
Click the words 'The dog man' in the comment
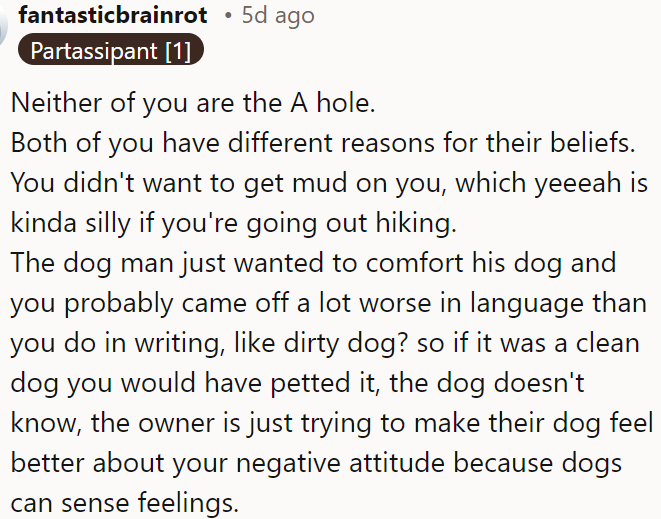92,263
